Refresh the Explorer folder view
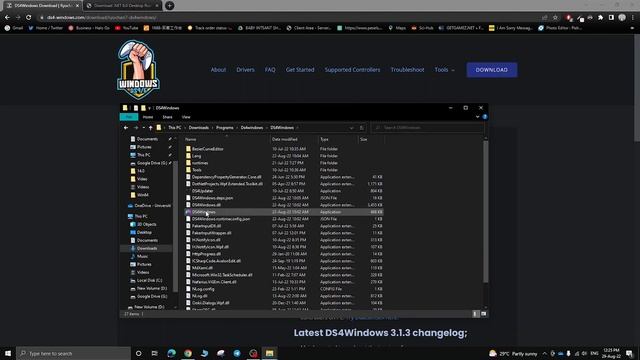The width and height of the screenshot is (640, 360). coord(362,128)
